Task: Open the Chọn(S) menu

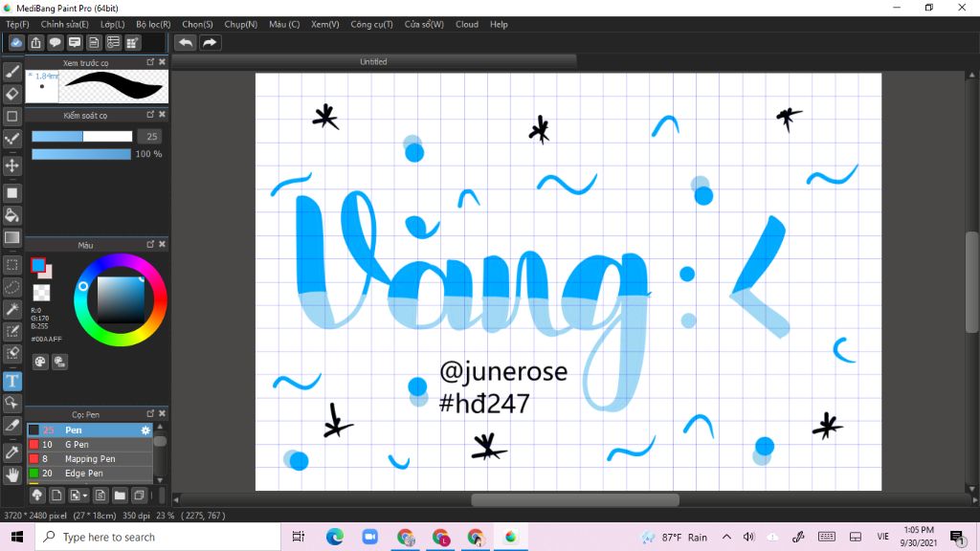Action: click(197, 24)
